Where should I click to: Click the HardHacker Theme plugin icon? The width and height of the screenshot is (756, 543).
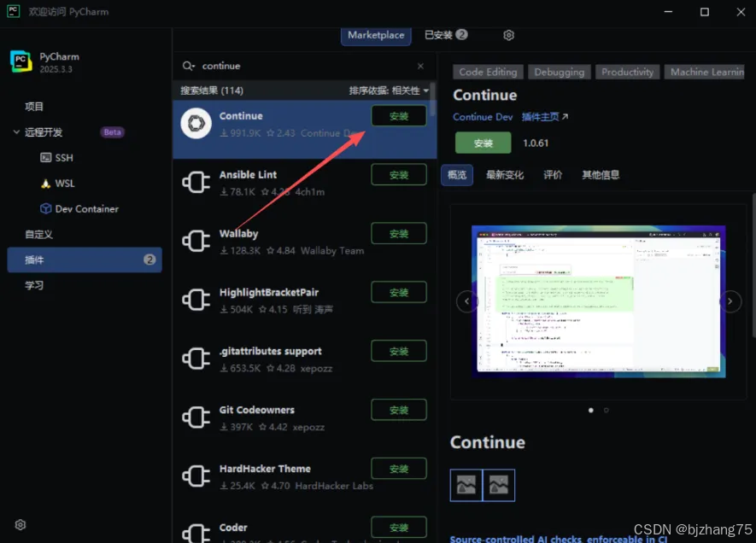(x=196, y=476)
